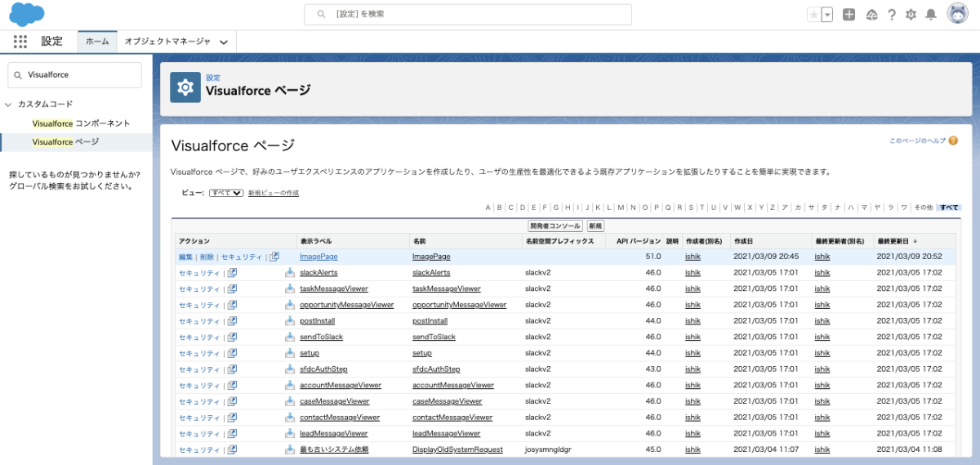The image size is (980, 465).
Task: Sort by 表示ラベル column header
Action: pyautogui.click(x=314, y=241)
